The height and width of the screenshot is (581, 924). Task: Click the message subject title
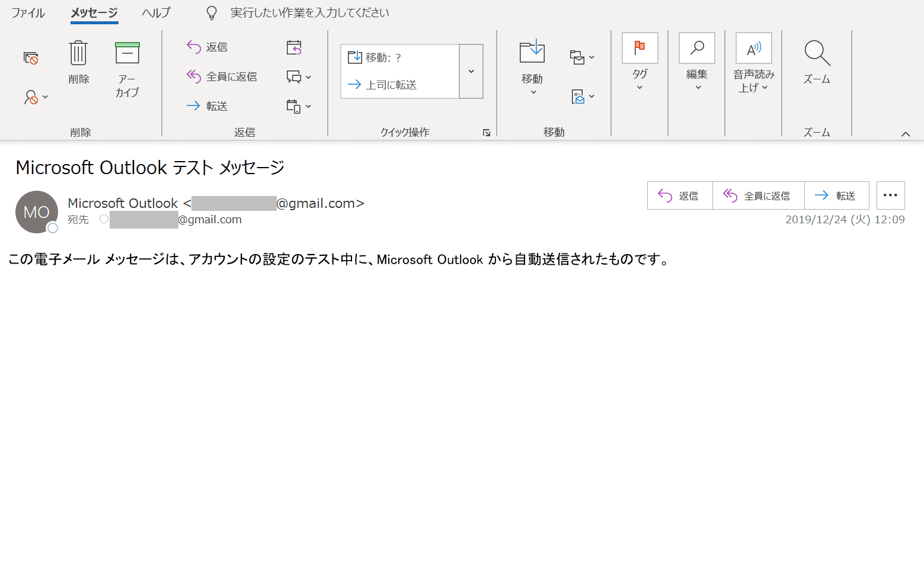[x=150, y=168]
